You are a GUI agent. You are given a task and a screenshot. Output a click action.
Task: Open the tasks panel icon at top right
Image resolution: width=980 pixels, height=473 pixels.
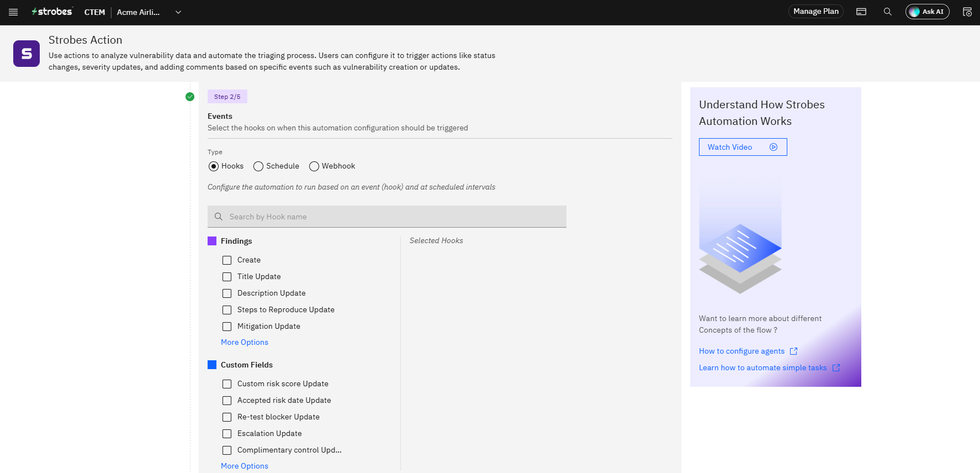click(967, 12)
